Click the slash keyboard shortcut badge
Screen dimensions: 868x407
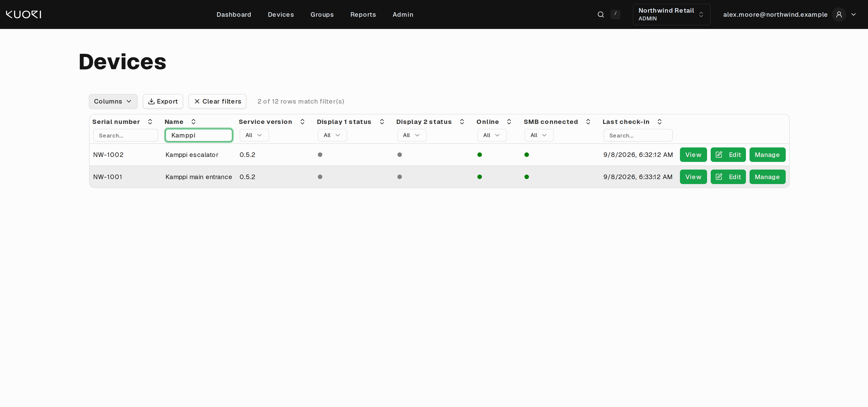[x=615, y=14]
